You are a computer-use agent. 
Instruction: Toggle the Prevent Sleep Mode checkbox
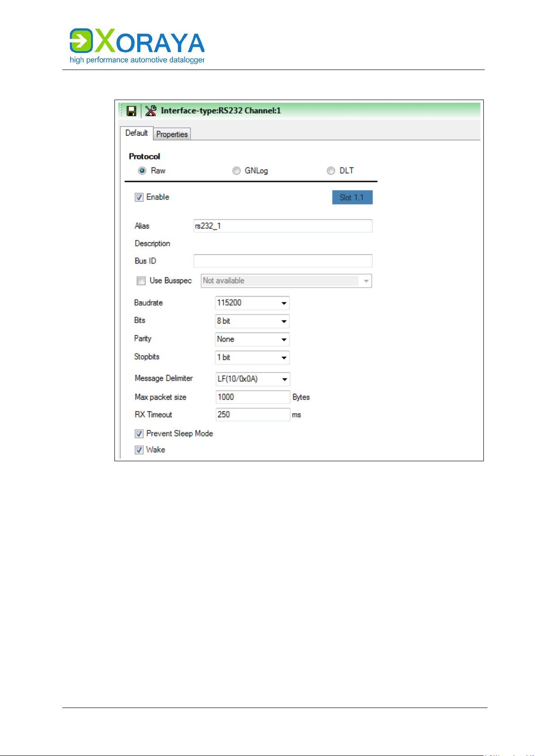point(139,434)
